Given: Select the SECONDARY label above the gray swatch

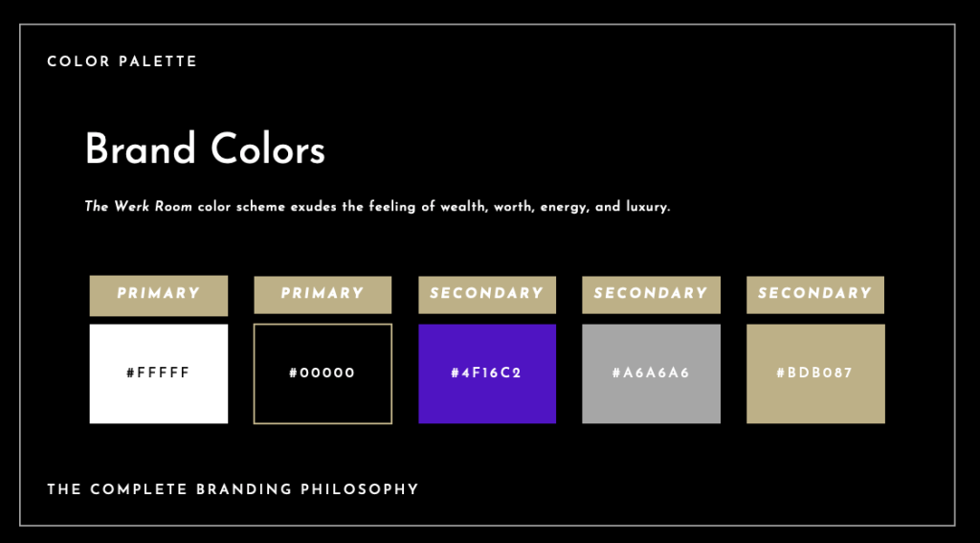Looking at the screenshot, I should (651, 294).
